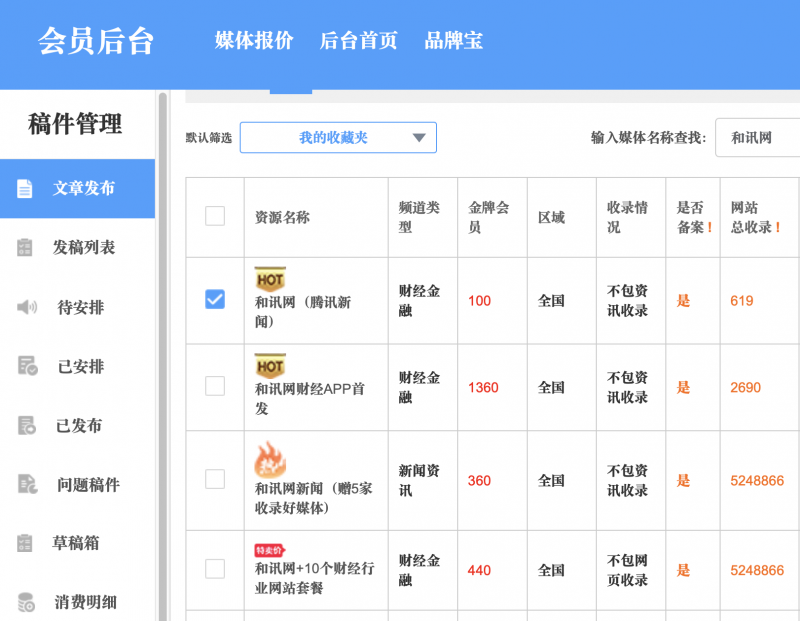
Task: Click red exclamation beside 是否备案
Action: (x=709, y=227)
